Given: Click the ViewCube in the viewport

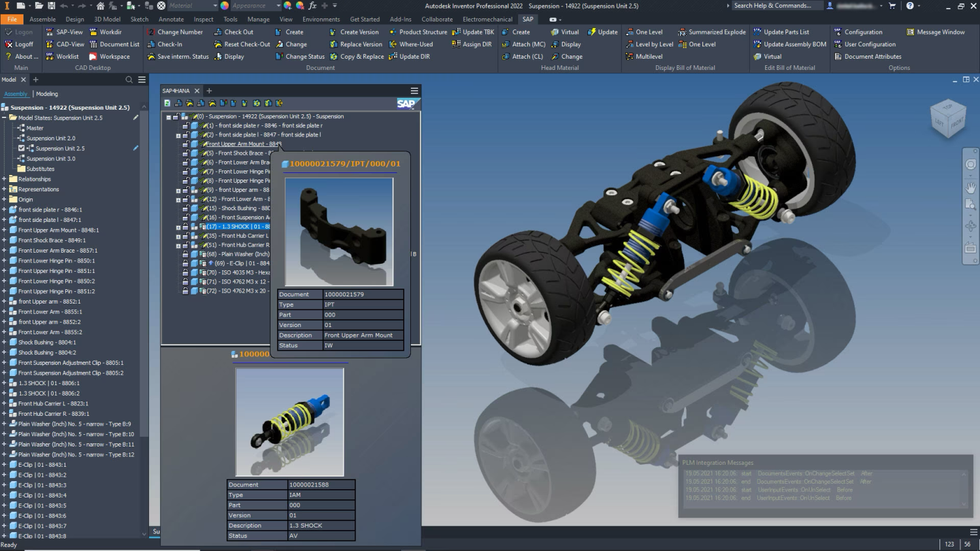Looking at the screenshot, I should pos(948,118).
